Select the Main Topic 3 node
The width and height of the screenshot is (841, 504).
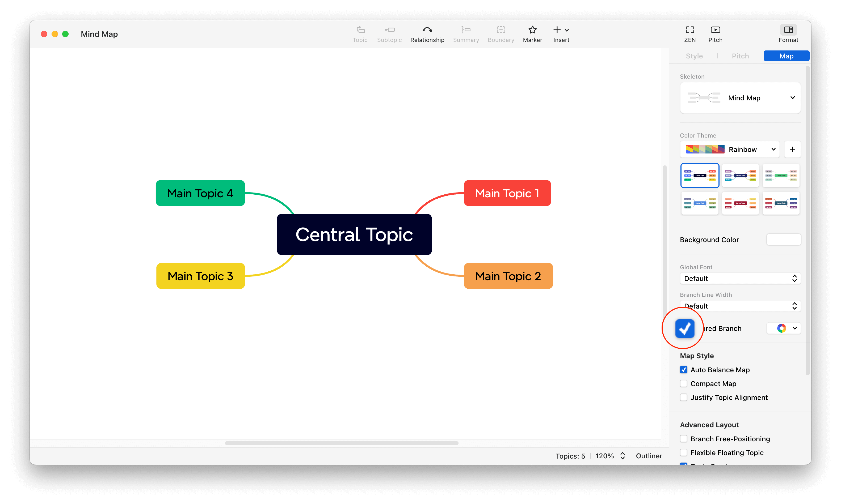tap(201, 276)
